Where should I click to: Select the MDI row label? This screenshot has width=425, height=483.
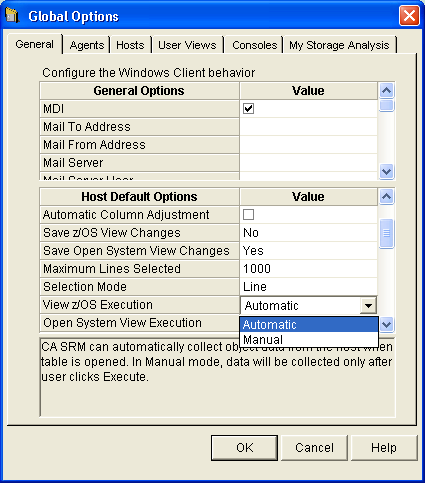139,109
